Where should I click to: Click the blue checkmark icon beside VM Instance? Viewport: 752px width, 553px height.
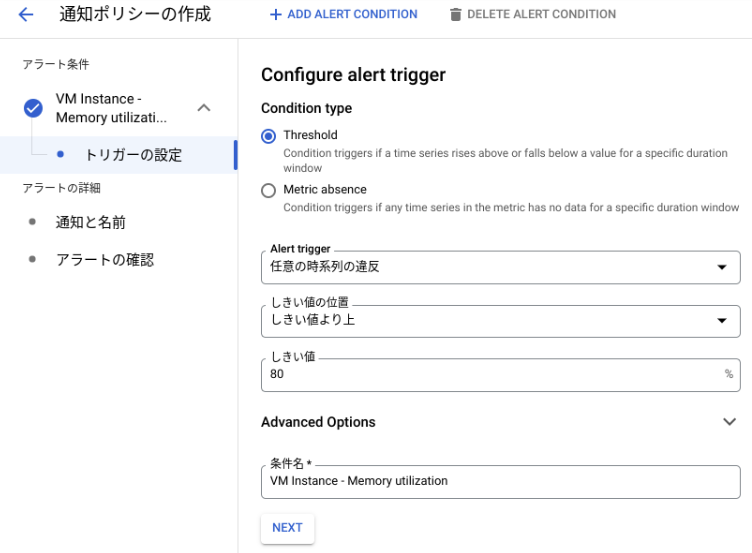click(x=33, y=108)
